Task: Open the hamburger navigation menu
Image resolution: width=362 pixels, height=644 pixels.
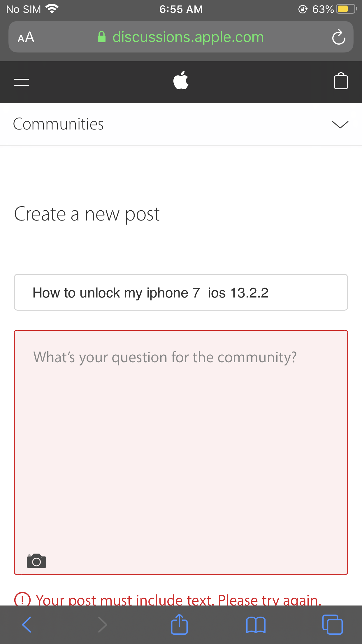Action: (21, 82)
